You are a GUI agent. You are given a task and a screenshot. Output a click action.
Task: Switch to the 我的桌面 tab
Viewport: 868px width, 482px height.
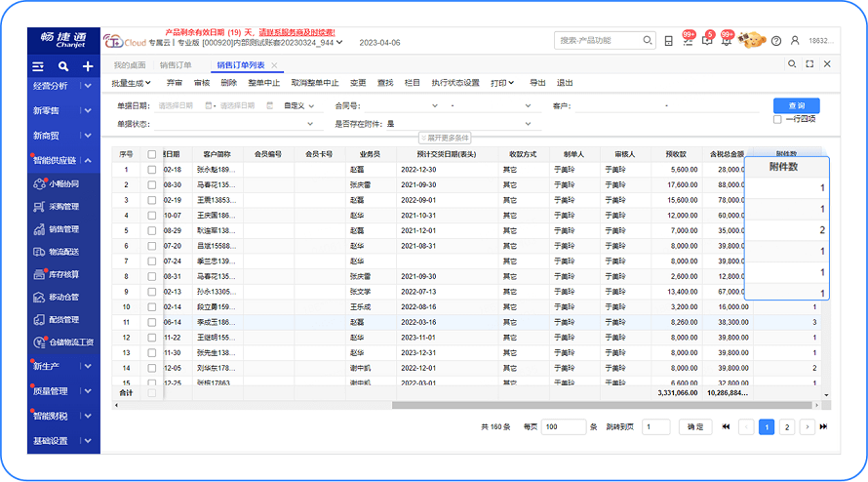tap(130, 64)
